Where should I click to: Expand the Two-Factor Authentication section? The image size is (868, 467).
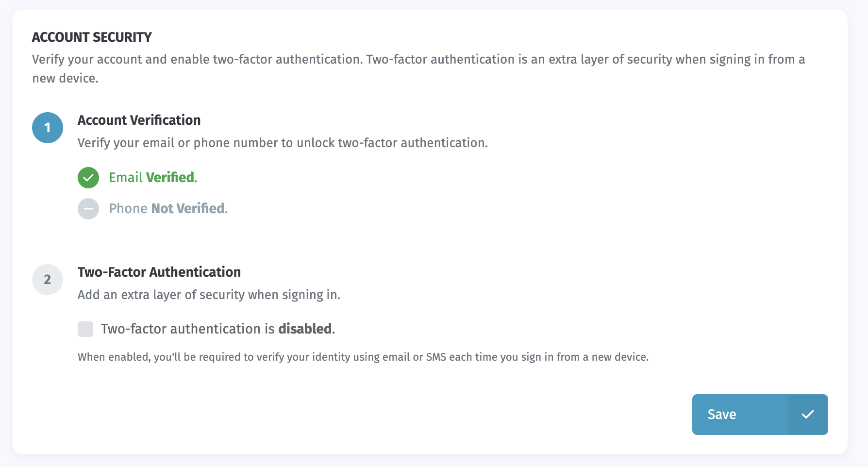pos(159,272)
